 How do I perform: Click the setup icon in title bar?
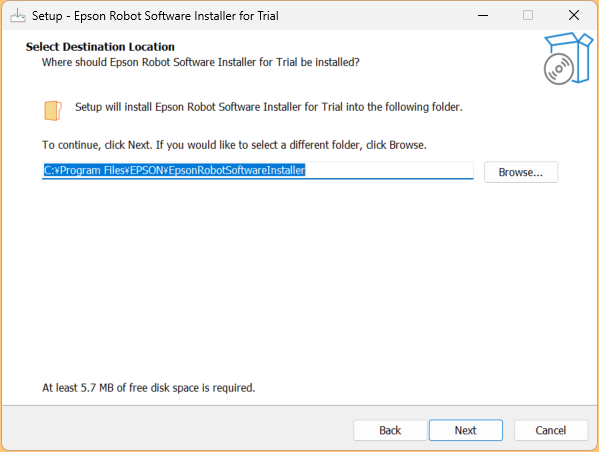click(18, 16)
